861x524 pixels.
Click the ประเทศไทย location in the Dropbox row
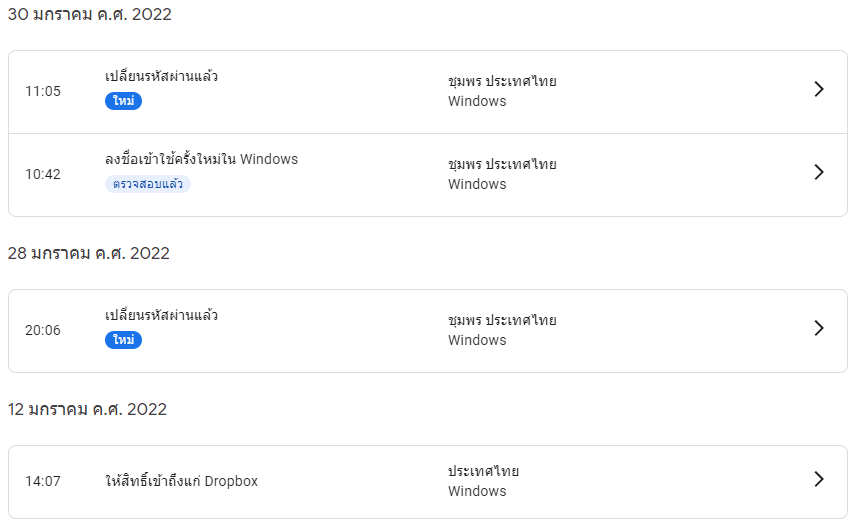point(483,471)
